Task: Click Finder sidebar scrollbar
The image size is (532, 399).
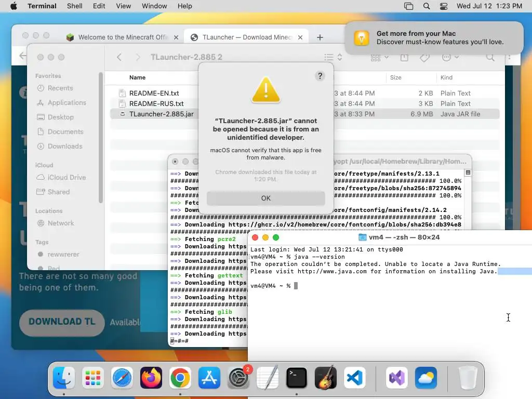Action: 100,137
